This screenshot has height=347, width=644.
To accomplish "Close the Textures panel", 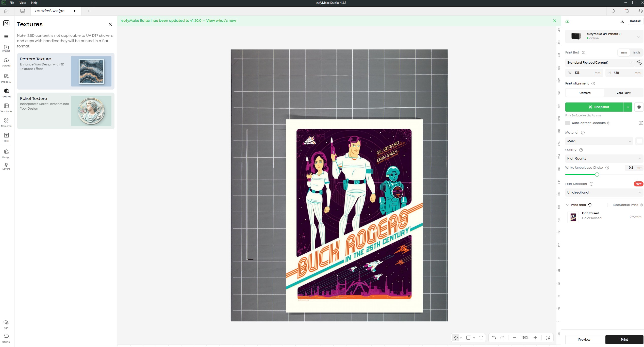I will click(x=110, y=24).
